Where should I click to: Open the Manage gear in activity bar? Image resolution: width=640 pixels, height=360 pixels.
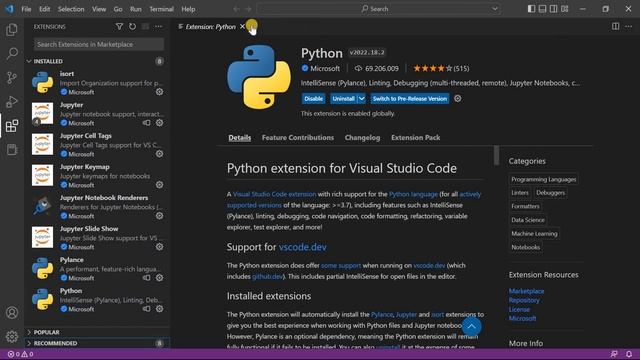pos(12,336)
